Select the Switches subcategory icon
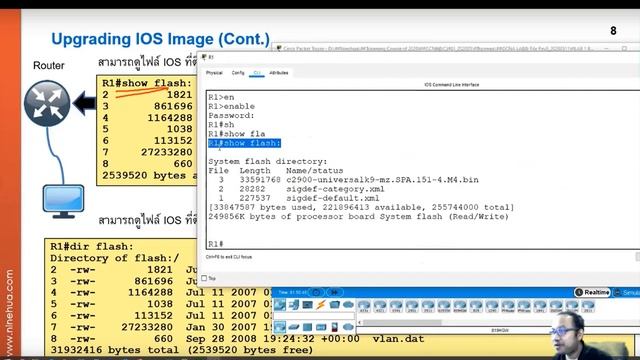 click(294, 327)
